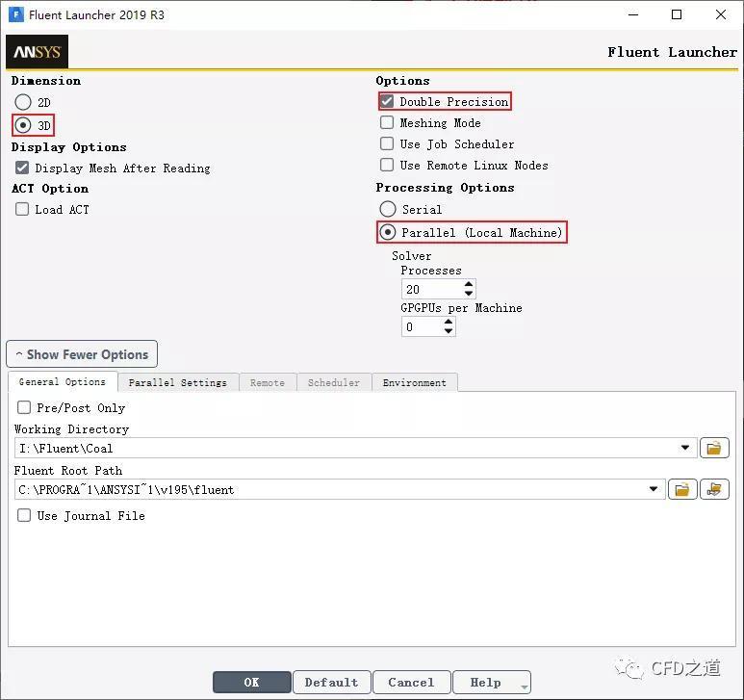Click the ANSYS logo

click(37, 51)
